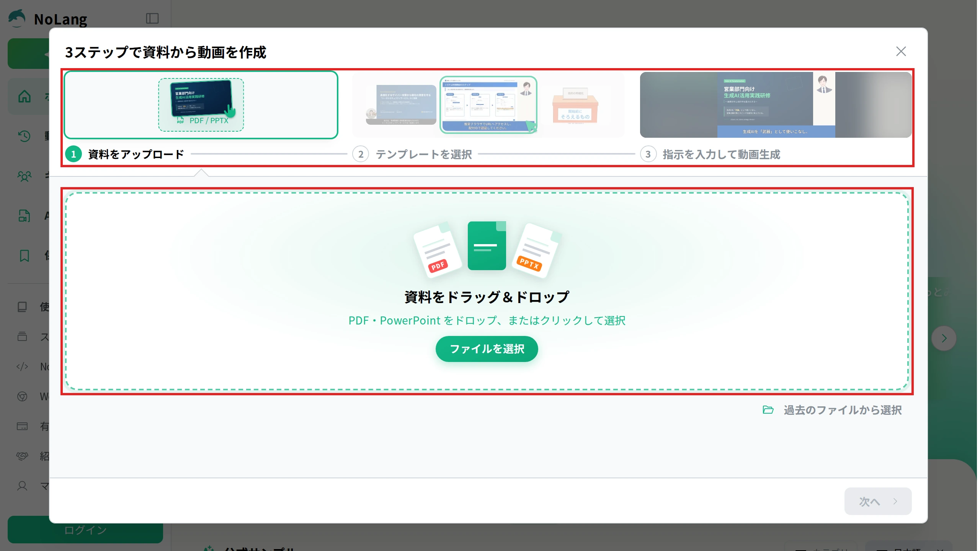Viewport: 980px width, 551px height.
Task: Open the credit card icon in sidebar
Action: (x=22, y=426)
